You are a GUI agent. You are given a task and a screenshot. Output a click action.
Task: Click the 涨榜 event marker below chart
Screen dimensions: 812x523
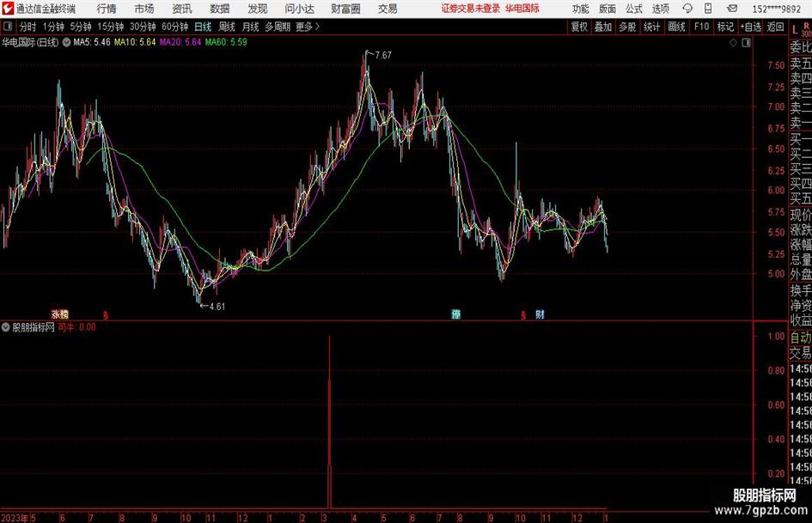click(59, 313)
